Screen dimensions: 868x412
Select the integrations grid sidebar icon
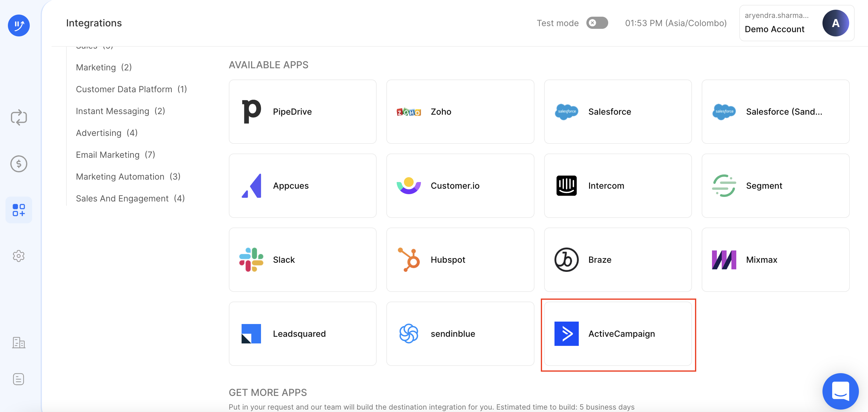(19, 210)
